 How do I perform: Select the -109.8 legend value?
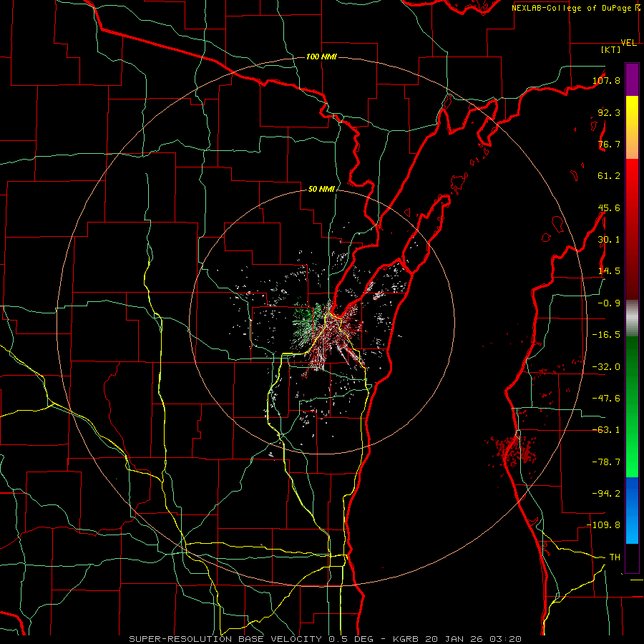click(x=603, y=525)
